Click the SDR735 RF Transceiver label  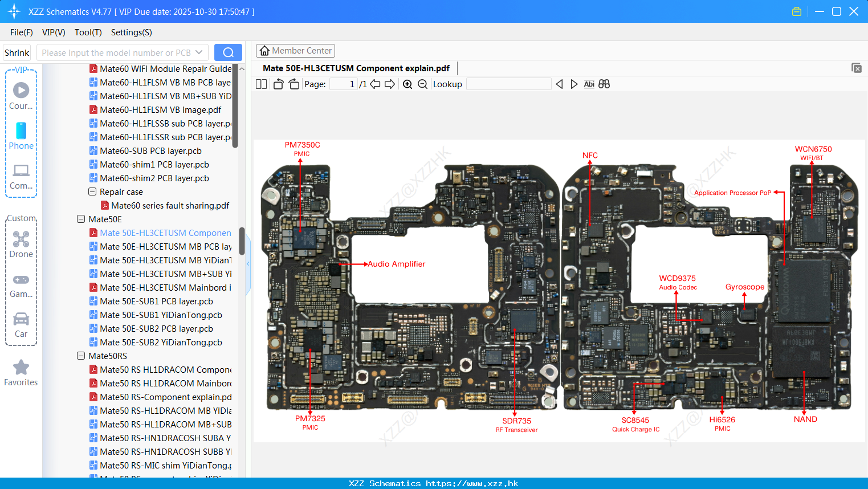click(516, 425)
